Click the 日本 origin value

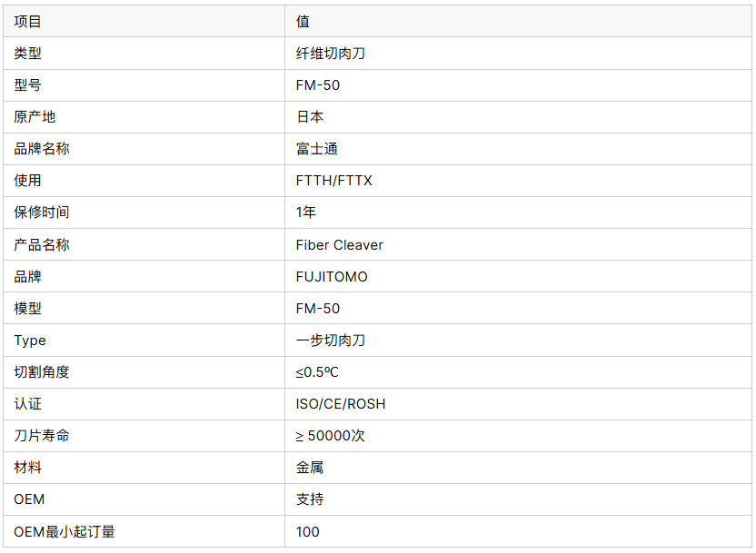(310, 117)
